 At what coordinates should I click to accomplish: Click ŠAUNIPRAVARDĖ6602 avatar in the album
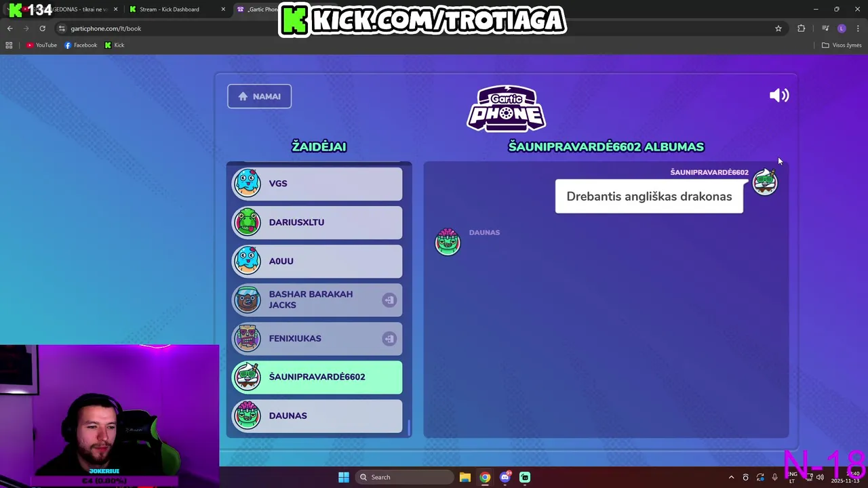point(765,182)
